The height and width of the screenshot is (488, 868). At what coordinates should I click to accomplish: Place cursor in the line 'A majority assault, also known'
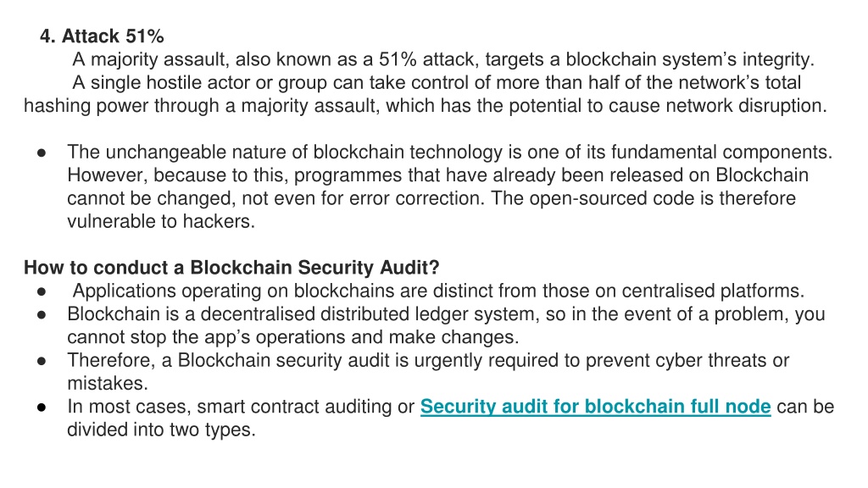click(x=442, y=59)
